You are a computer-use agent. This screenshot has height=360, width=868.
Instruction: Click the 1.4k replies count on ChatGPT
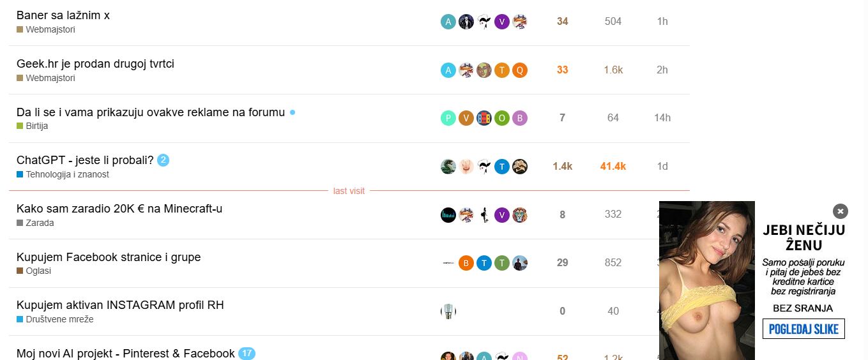[x=563, y=167]
